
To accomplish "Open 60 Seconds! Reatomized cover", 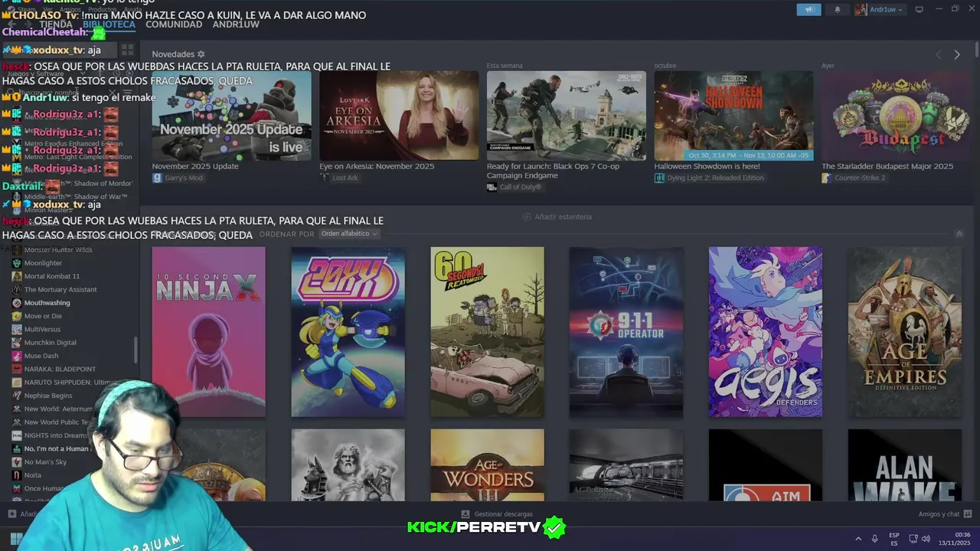I will 487,331.
